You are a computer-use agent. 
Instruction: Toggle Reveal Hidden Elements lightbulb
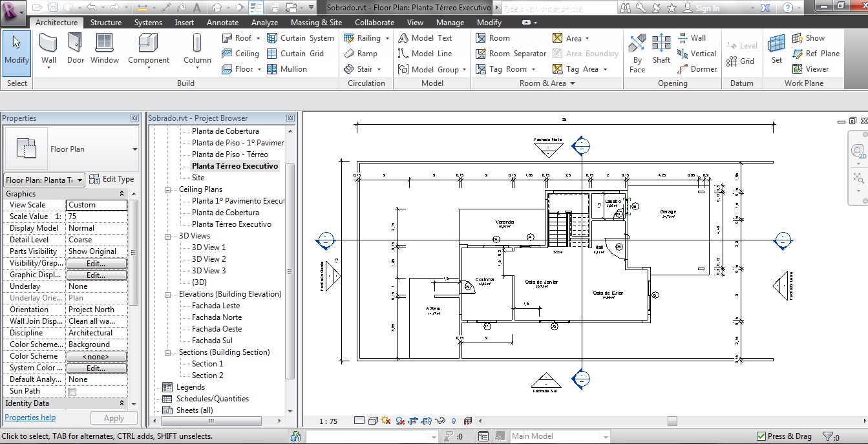(453, 421)
